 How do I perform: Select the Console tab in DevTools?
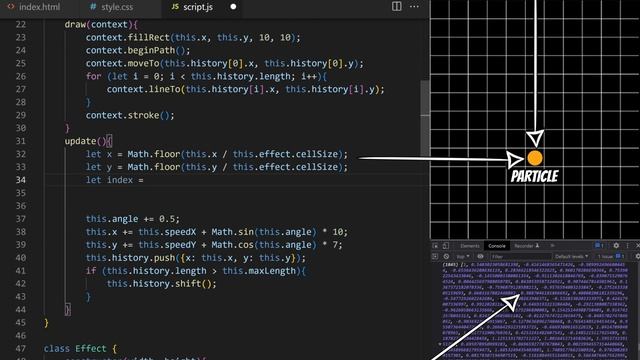point(497,246)
